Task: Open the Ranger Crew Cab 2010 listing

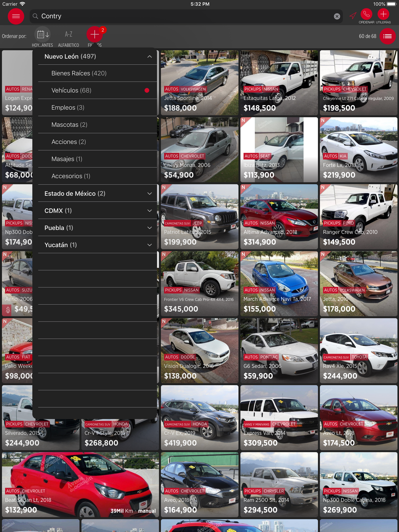Action: click(358, 217)
